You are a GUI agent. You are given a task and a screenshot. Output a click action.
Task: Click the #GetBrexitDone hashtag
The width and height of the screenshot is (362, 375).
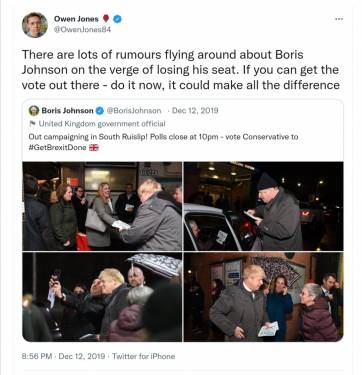point(57,147)
